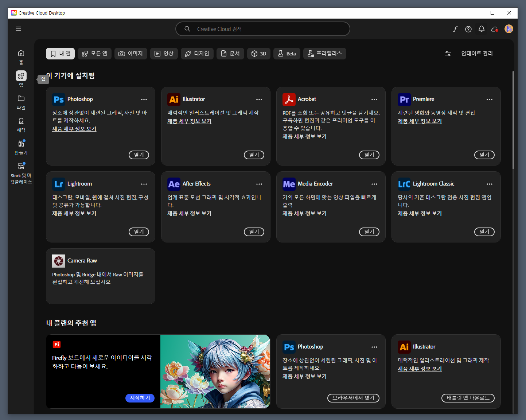Open the user profile avatar
Screen dimensions: 526x420
pos(509,29)
